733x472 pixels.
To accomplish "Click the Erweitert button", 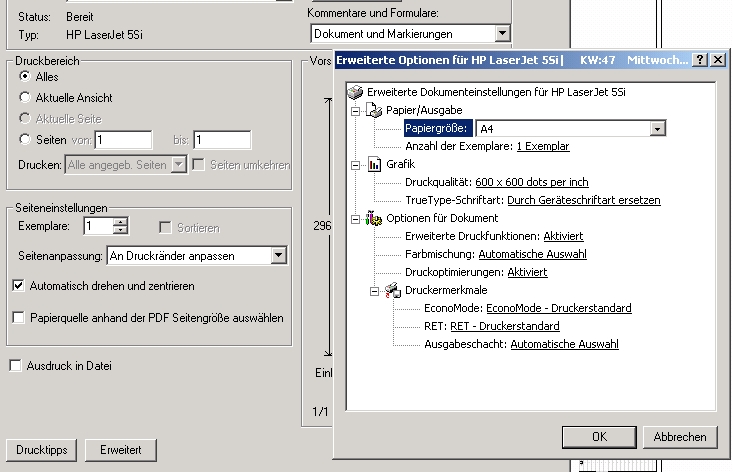I will click(x=121, y=450).
